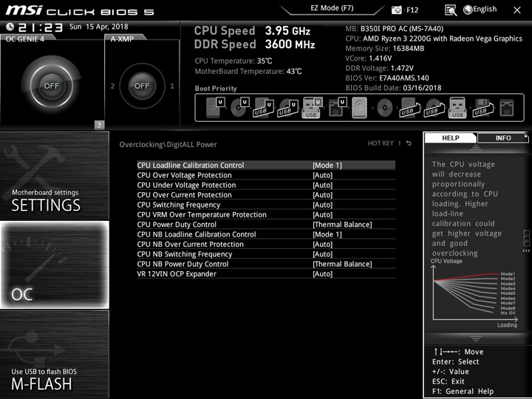Switch to the HELP tab
Screen dimensions: 532x399
click(x=451, y=137)
